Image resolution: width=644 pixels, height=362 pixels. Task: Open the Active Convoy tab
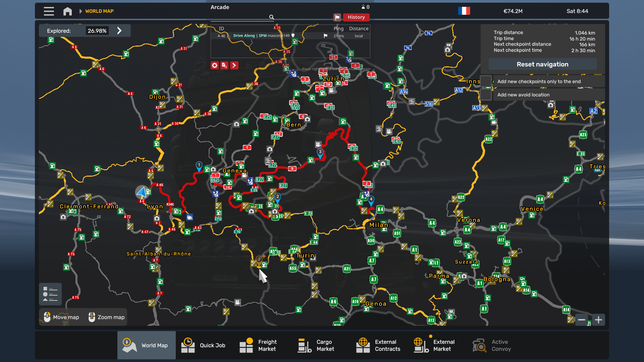[x=496, y=345]
